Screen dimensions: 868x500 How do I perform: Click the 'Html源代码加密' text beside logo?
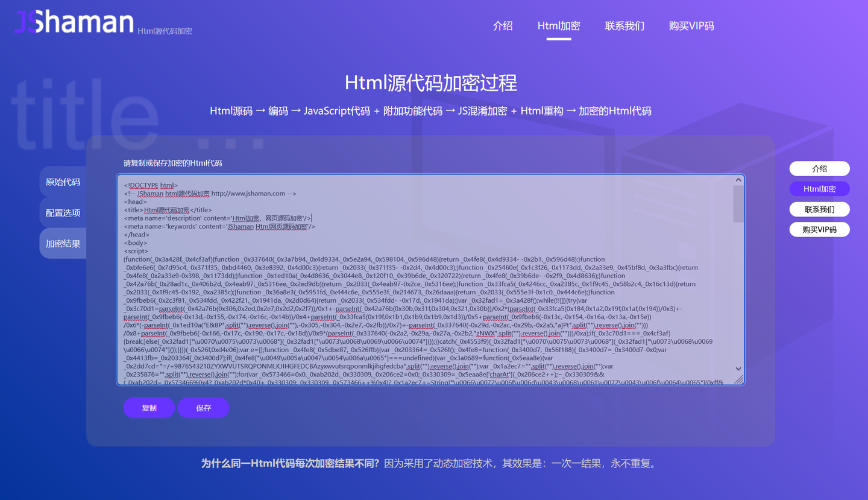(165, 31)
